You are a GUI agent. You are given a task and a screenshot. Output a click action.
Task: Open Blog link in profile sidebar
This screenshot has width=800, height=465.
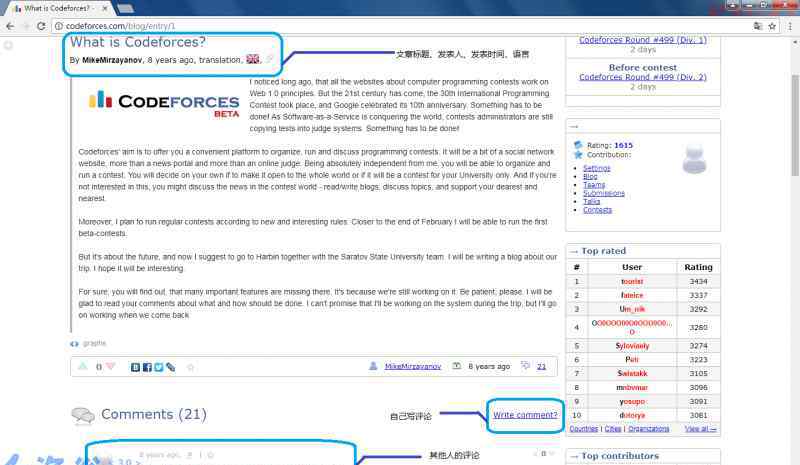[x=590, y=176]
